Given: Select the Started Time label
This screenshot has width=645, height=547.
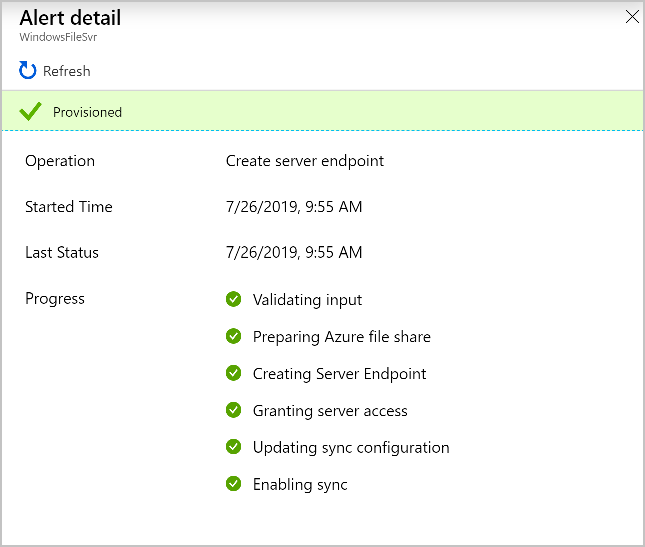Looking at the screenshot, I should coord(69,206).
